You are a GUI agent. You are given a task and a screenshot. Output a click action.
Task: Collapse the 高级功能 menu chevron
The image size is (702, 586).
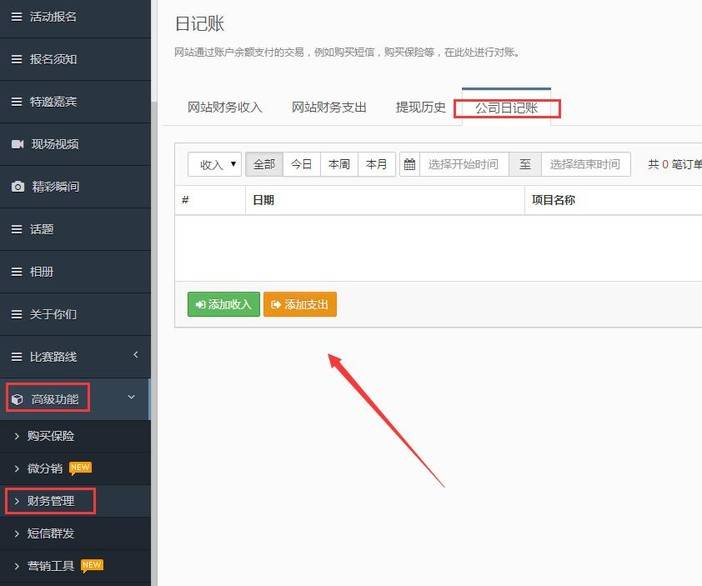point(132,399)
